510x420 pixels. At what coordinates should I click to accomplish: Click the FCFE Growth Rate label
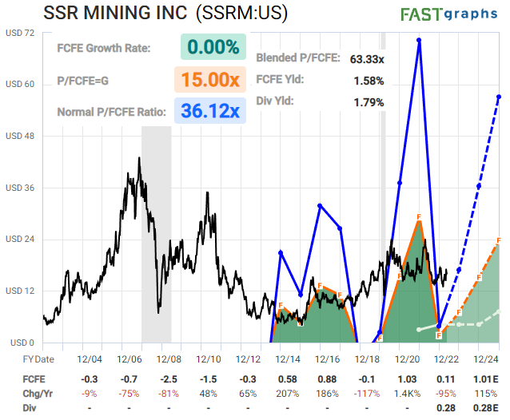(104, 48)
